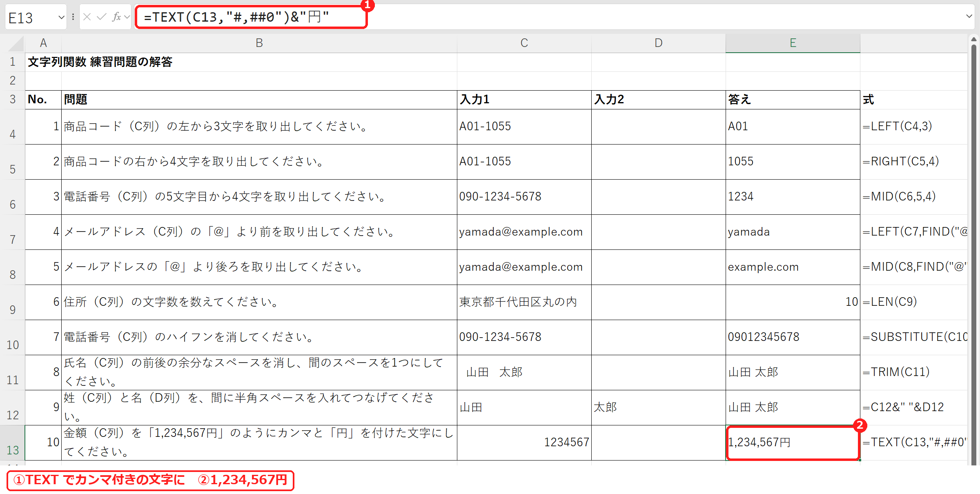Select column C header

524,43
